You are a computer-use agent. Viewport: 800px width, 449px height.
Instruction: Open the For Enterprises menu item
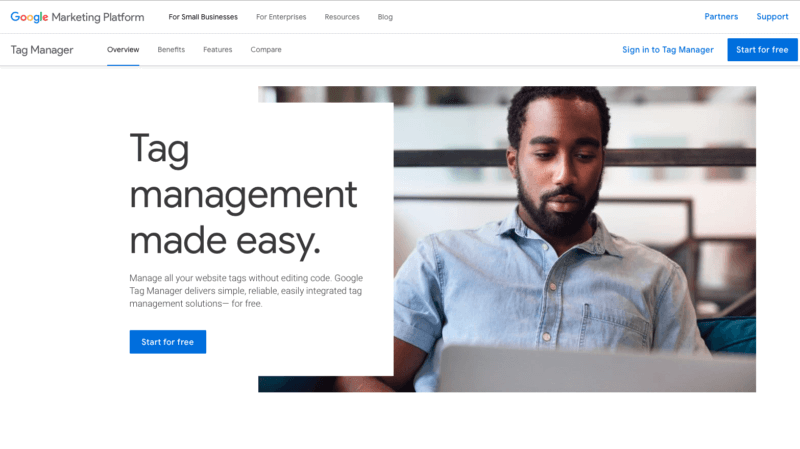tap(281, 17)
